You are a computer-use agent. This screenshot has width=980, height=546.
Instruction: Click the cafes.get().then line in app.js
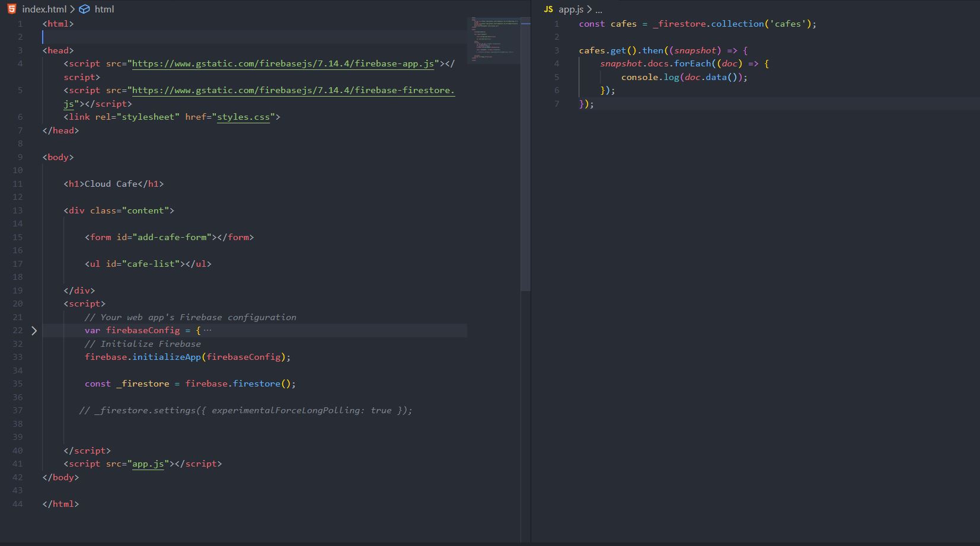click(x=663, y=50)
